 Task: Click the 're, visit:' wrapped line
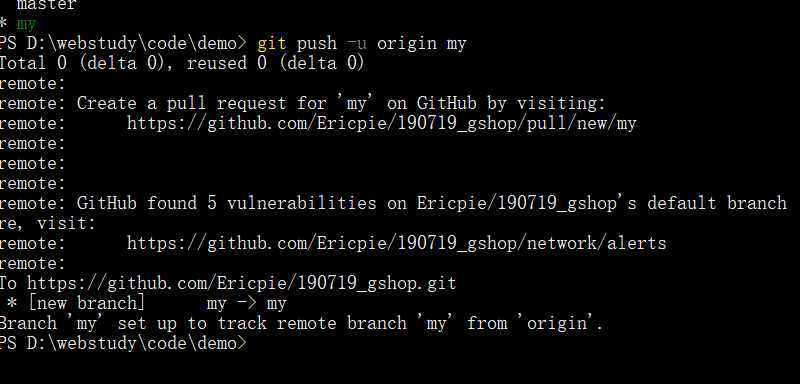click(47, 223)
